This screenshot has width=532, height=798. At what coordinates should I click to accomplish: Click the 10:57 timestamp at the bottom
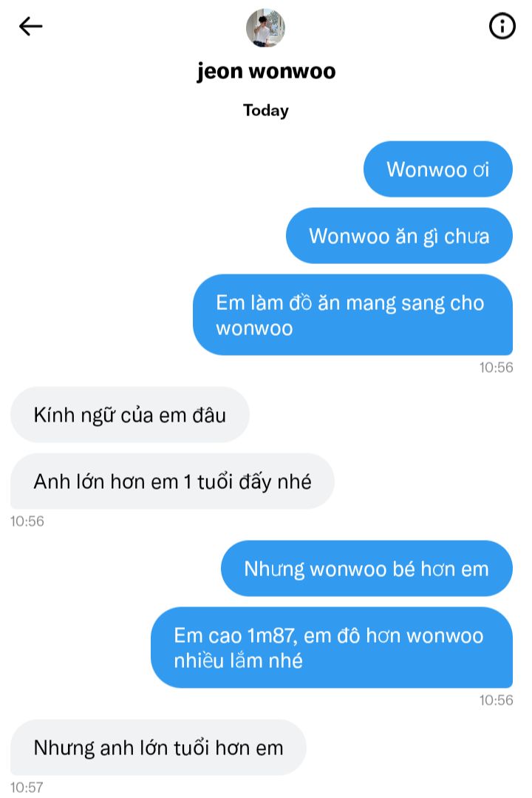(27, 788)
